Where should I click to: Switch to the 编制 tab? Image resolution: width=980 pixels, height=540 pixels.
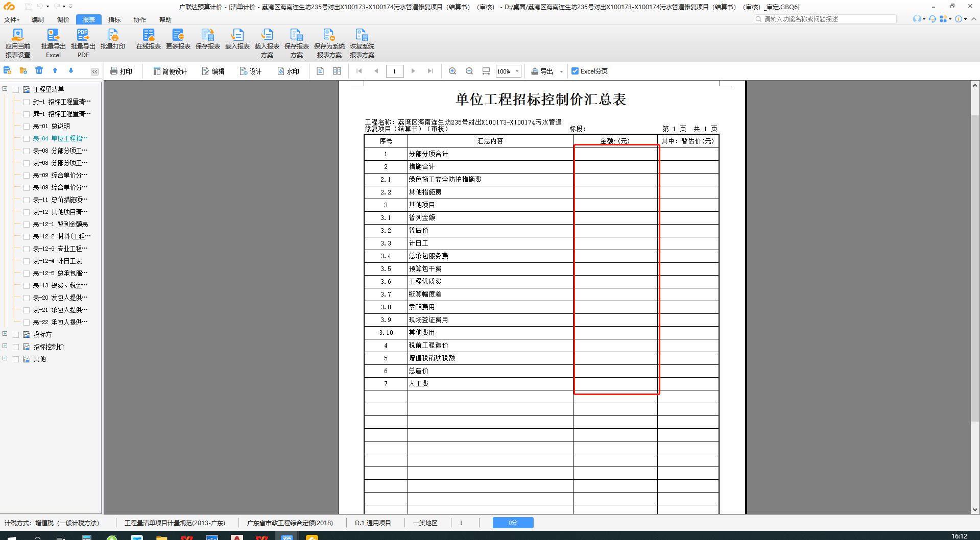[38, 19]
